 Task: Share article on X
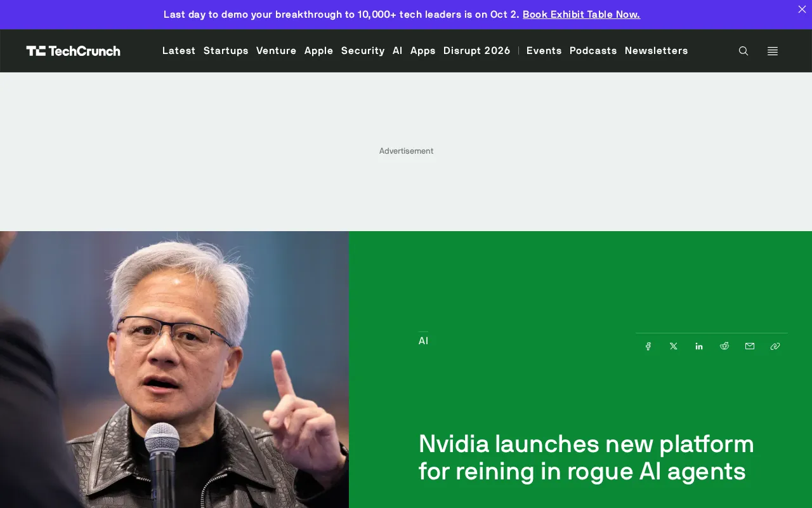pos(674,346)
